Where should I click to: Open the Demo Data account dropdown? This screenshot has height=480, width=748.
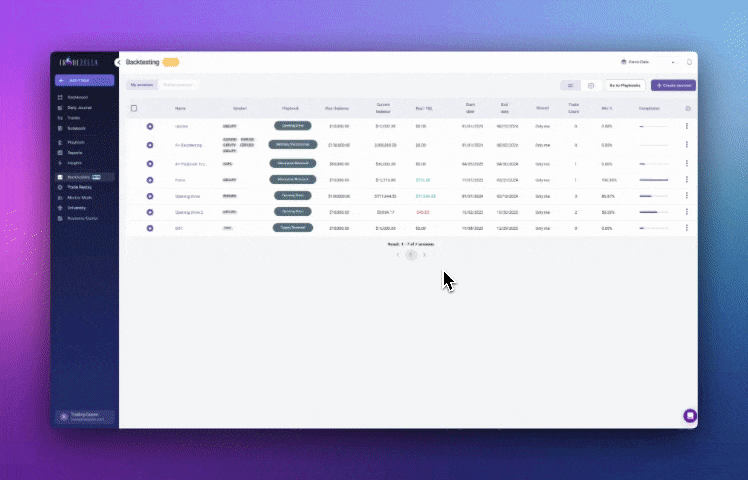[x=647, y=62]
